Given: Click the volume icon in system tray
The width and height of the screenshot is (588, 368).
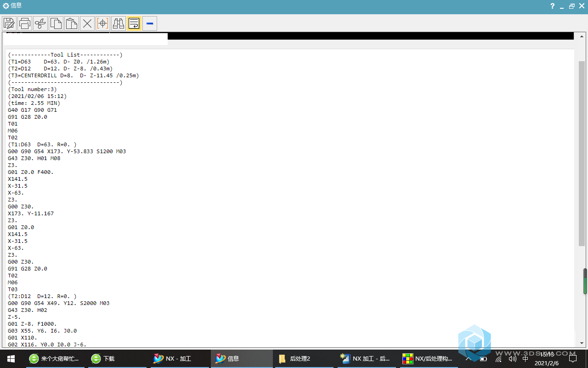Looking at the screenshot, I should click(512, 359).
